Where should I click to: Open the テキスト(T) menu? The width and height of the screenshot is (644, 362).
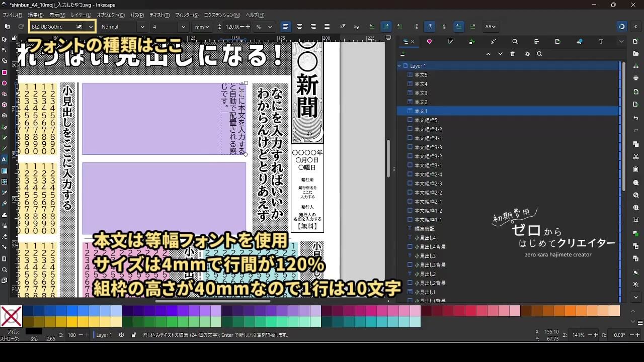pyautogui.click(x=160, y=15)
